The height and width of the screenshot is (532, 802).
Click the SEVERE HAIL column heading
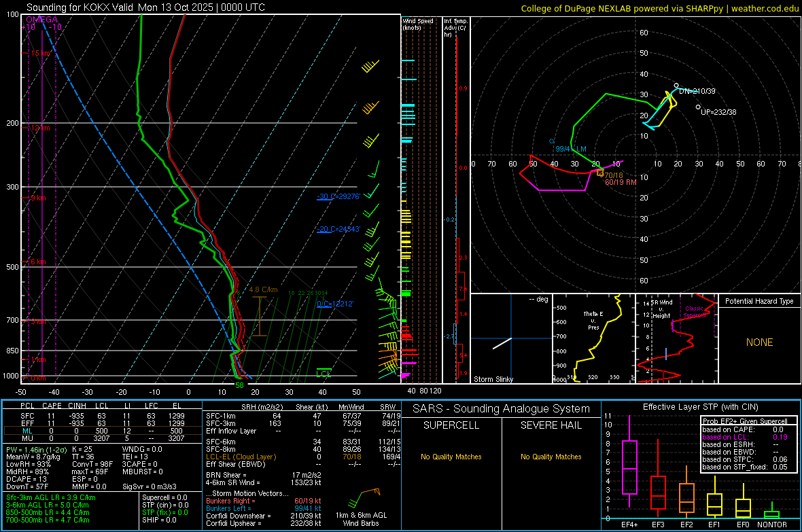pyautogui.click(x=551, y=425)
